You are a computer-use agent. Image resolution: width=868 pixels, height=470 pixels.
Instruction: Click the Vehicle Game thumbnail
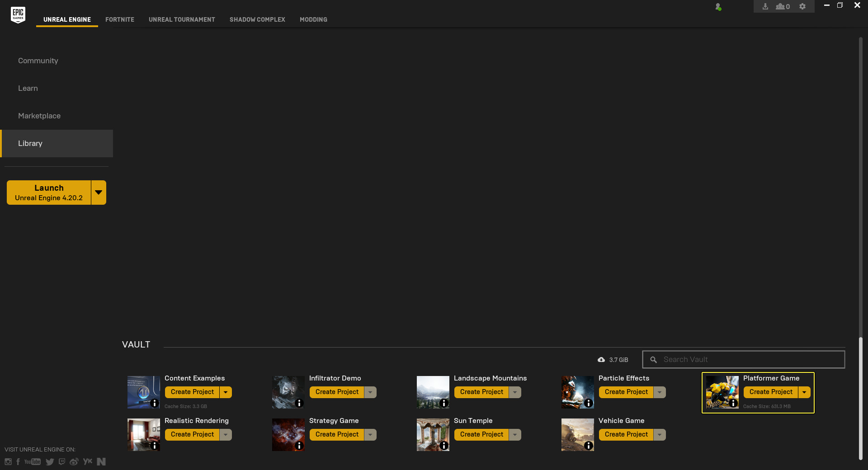(577, 434)
